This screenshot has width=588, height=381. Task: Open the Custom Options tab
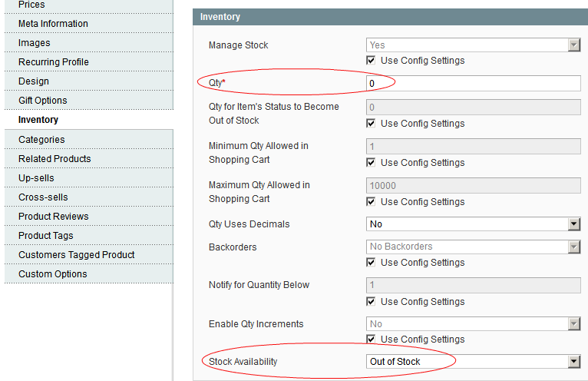click(89, 274)
